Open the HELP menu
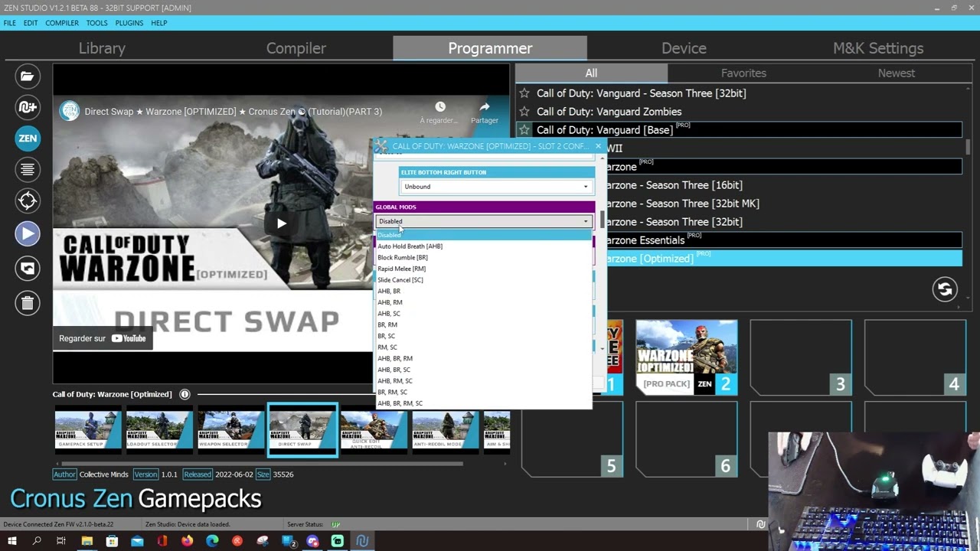 click(159, 23)
